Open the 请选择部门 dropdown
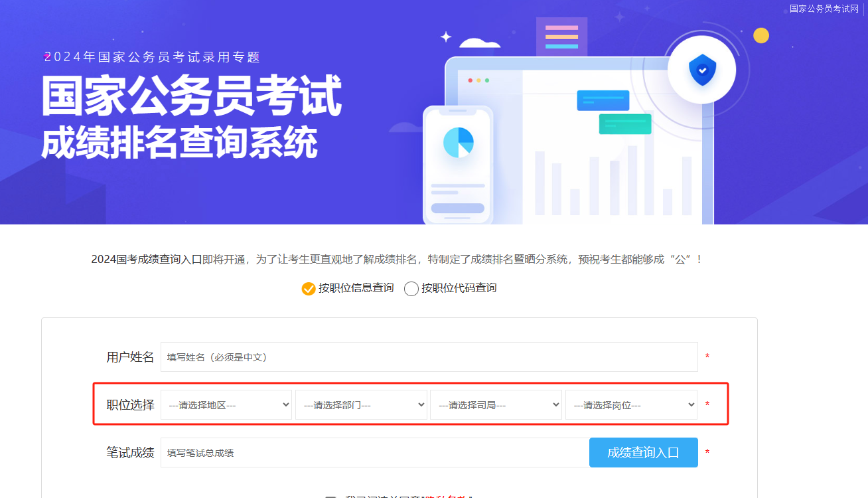 [x=361, y=404]
